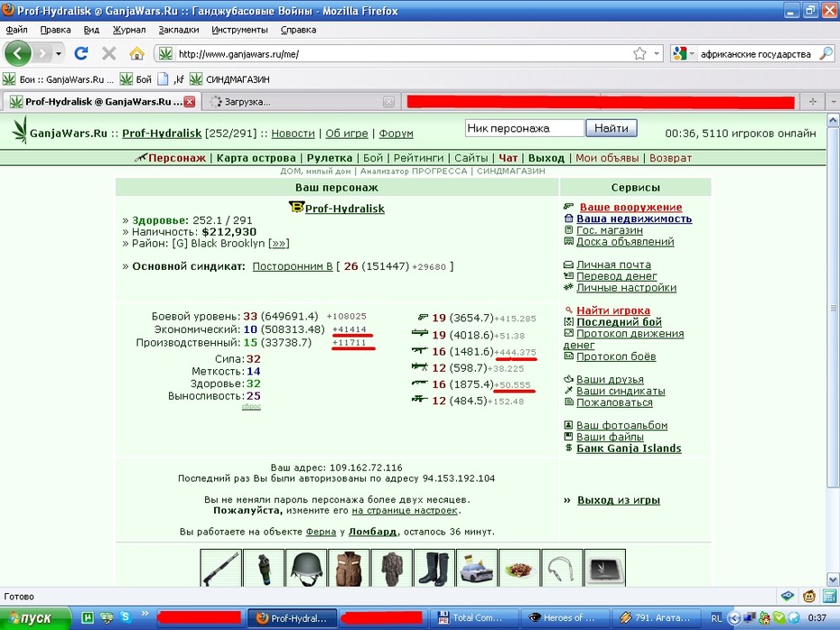The height and width of the screenshot is (630, 840).
Task: Click the Ник персонажа search field
Action: [x=525, y=128]
